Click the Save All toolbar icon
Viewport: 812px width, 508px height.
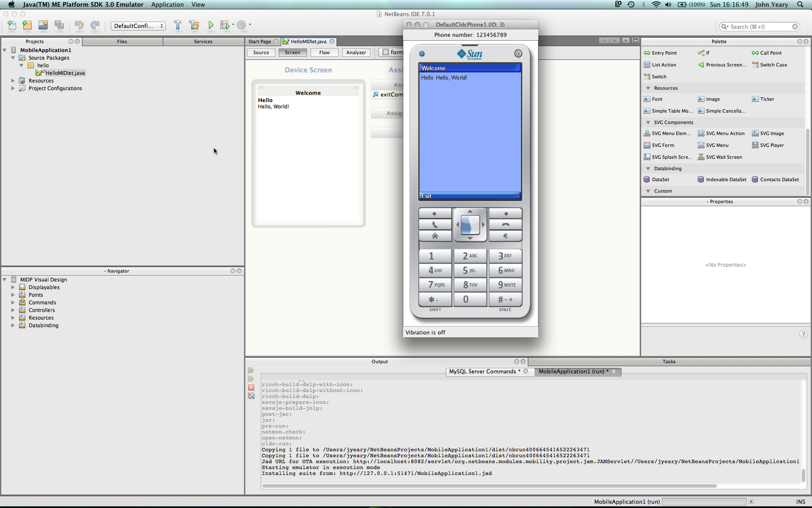(x=59, y=25)
